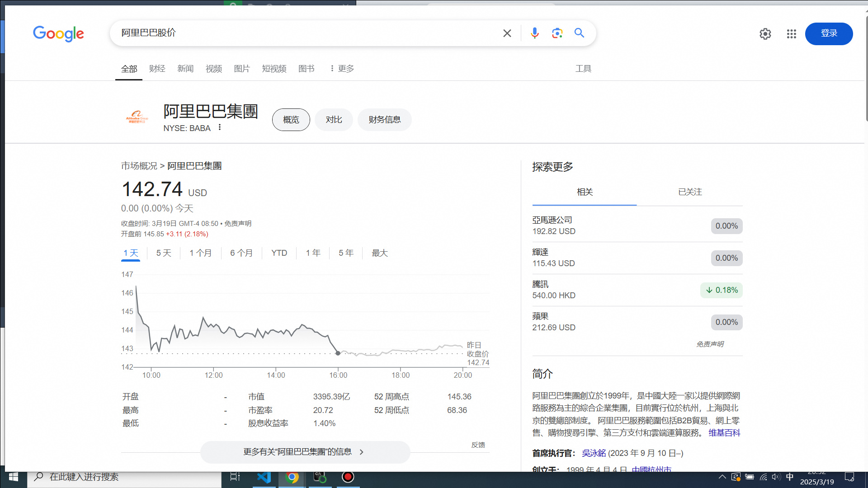868x488 pixels.
Task: Switch to the 已关注 tab
Action: click(689, 192)
